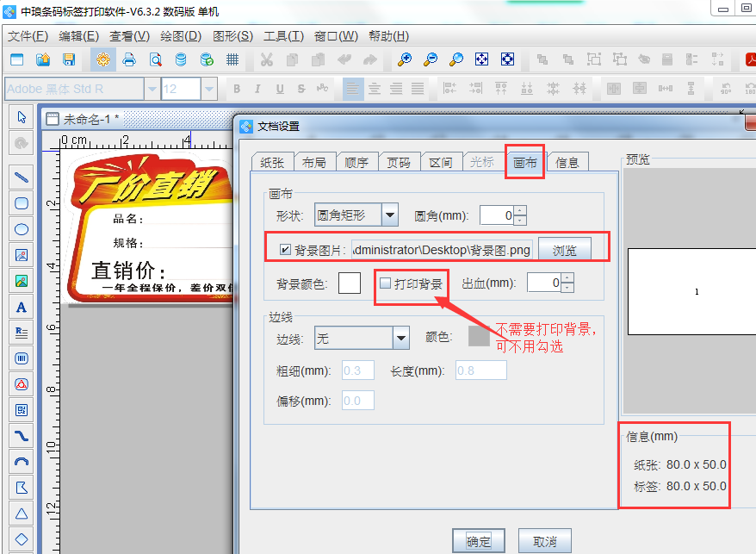Select the barcode tool
Screen dimensions: 756x554
pos(21,358)
